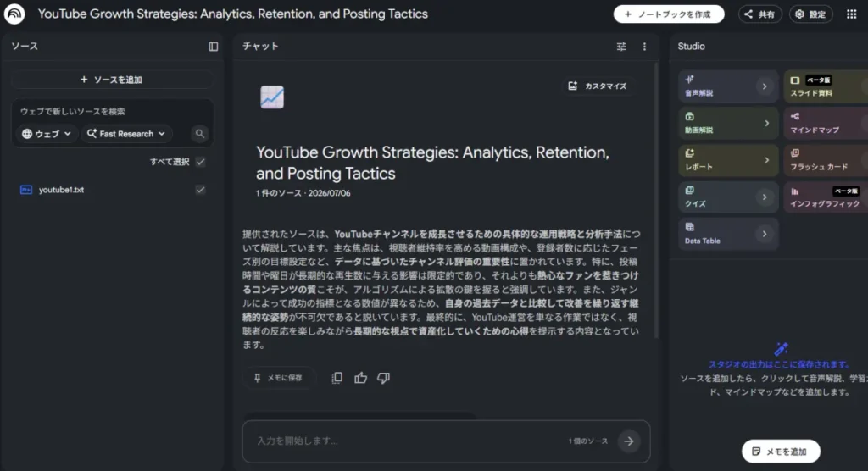The width and height of the screenshot is (868, 471).
Task: Click the add source button
Action: 112,80
